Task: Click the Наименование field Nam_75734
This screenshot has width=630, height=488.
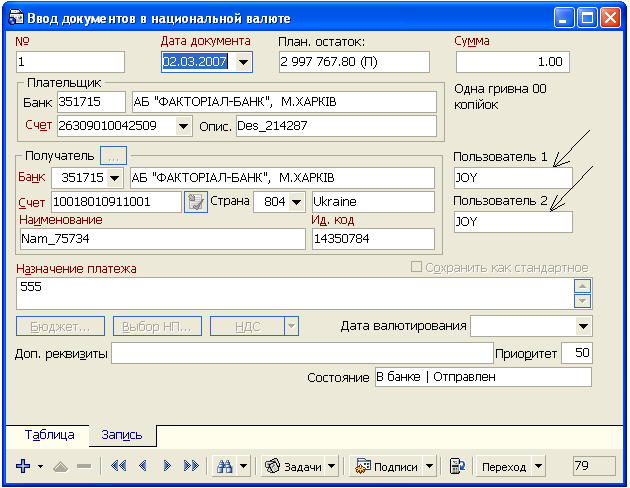Action: click(163, 239)
